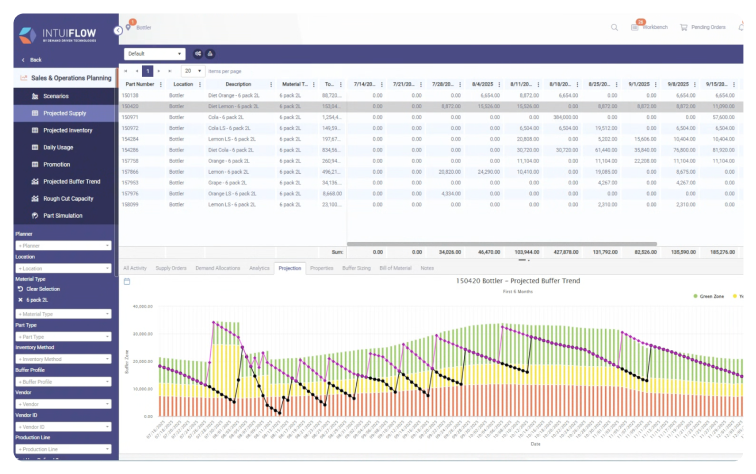Image resolution: width=756 pixels, height=474 pixels.
Task: Go to the first page arrow
Action: (126, 71)
